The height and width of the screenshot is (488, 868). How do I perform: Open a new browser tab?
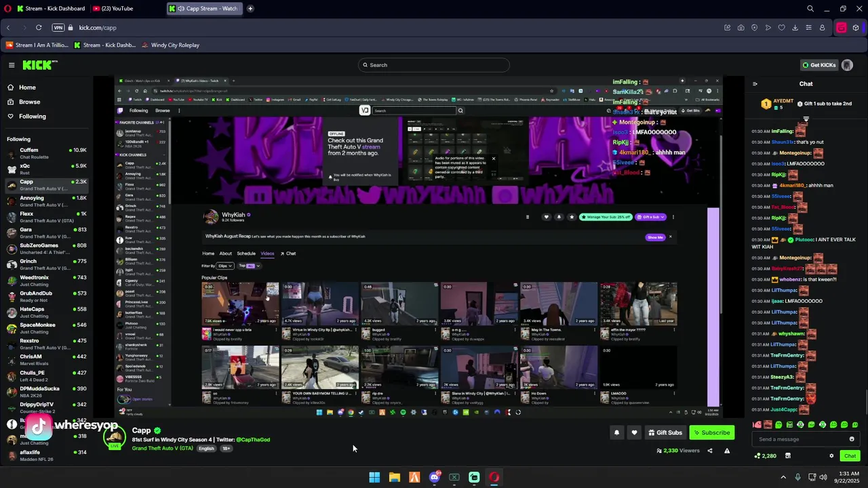click(x=250, y=9)
